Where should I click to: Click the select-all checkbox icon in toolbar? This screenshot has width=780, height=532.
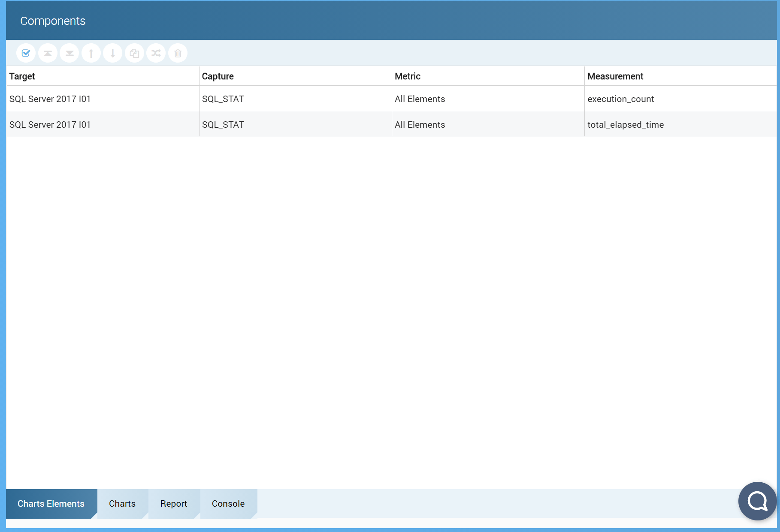pos(26,53)
